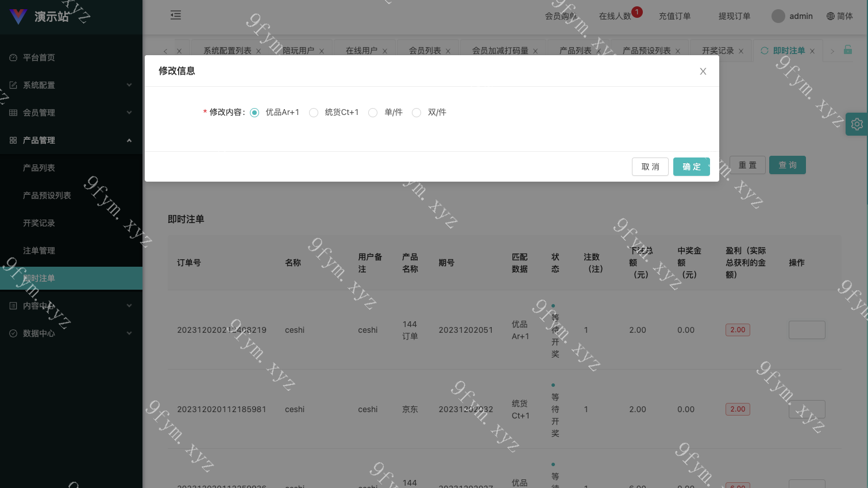Switch to 在线用户 tab
Viewport: 868px width, 488px height.
click(x=361, y=51)
